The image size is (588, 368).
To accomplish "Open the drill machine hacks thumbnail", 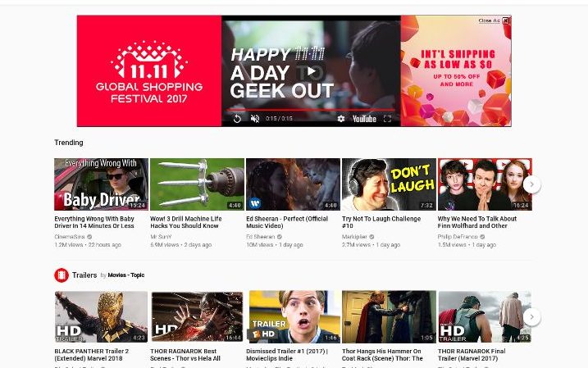I will tap(198, 184).
